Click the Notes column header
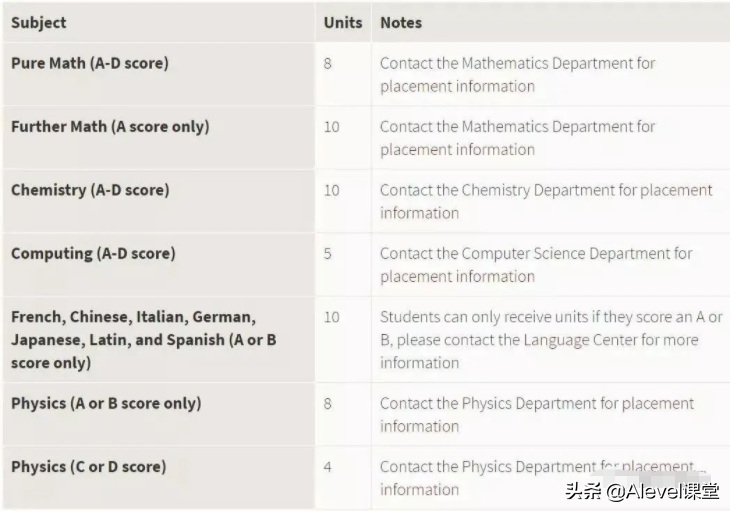Image resolution: width=734 pixels, height=515 pixels. click(x=401, y=22)
